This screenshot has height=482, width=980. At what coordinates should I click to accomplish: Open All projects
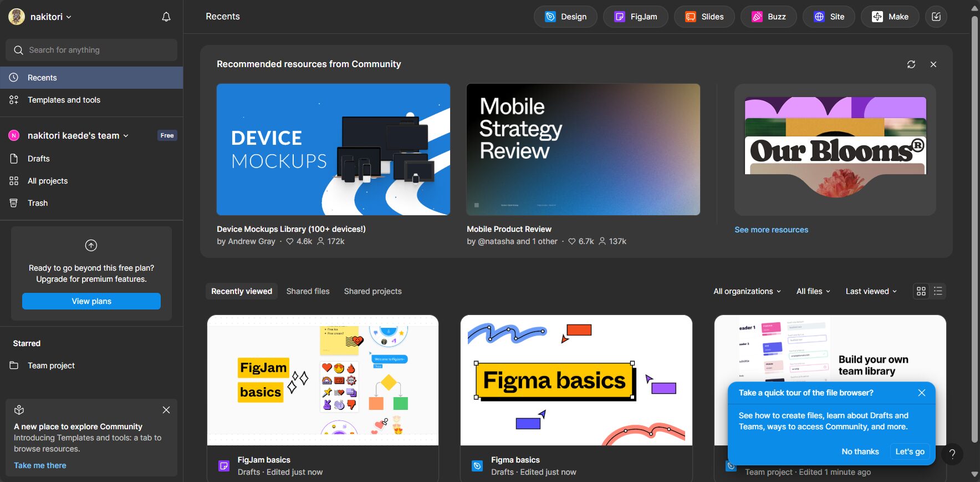pos(91,181)
